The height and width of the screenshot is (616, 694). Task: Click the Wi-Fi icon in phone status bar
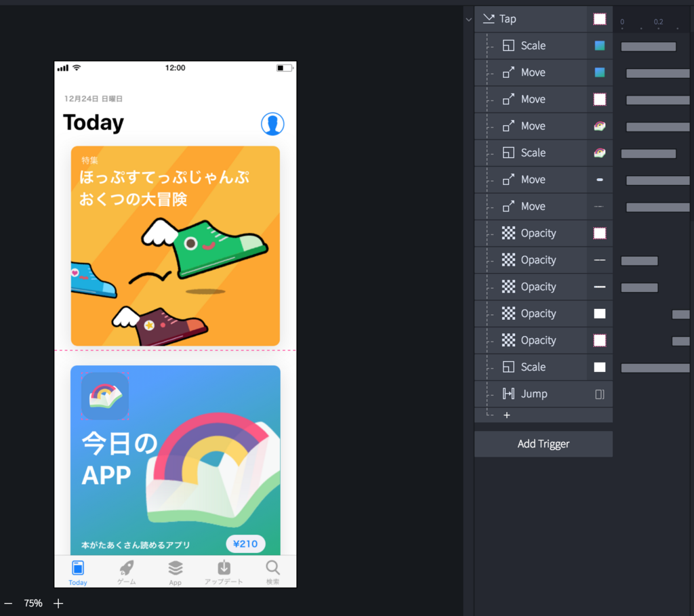[x=77, y=68]
